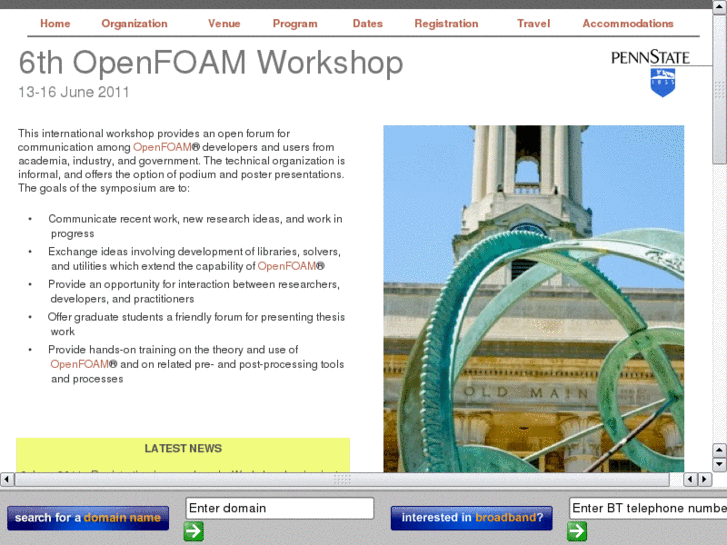This screenshot has height=545, width=727.
Task: Click the vertical scrollbar thumb
Action: point(720,89)
